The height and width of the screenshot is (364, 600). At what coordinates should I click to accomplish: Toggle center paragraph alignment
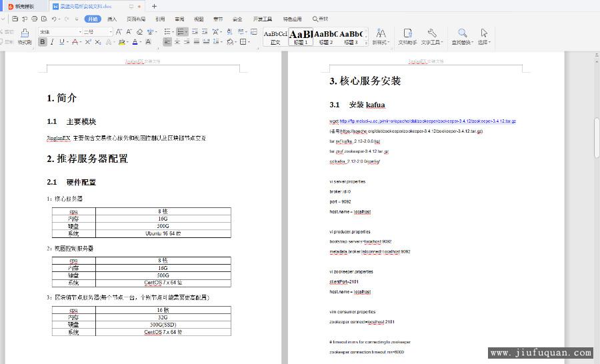[x=177, y=42]
